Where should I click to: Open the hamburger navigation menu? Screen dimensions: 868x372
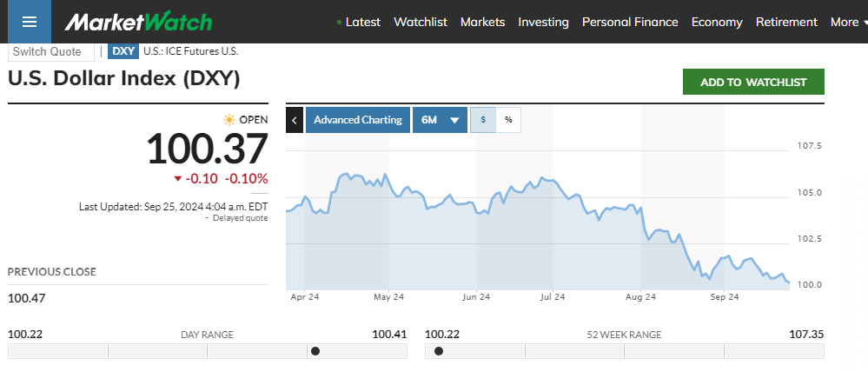tap(30, 22)
